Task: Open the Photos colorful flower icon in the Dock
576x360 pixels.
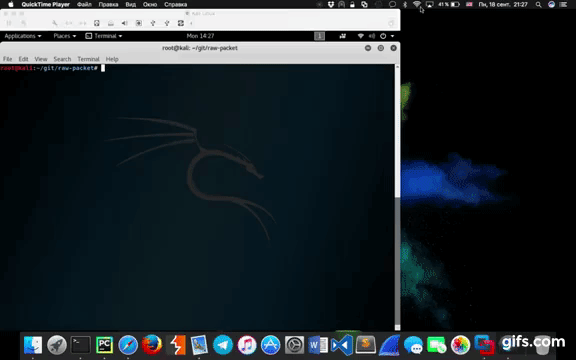Action: click(x=460, y=345)
